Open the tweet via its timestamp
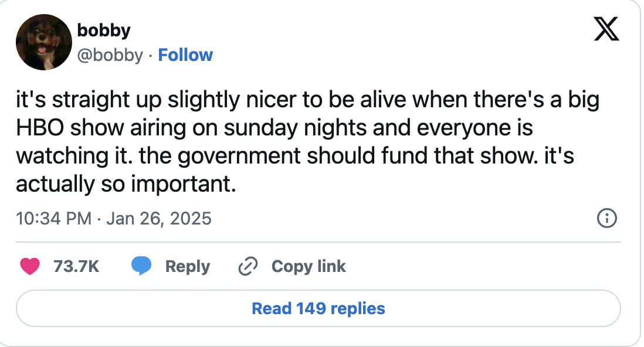Screen dimensions: 644x347 (x=114, y=218)
